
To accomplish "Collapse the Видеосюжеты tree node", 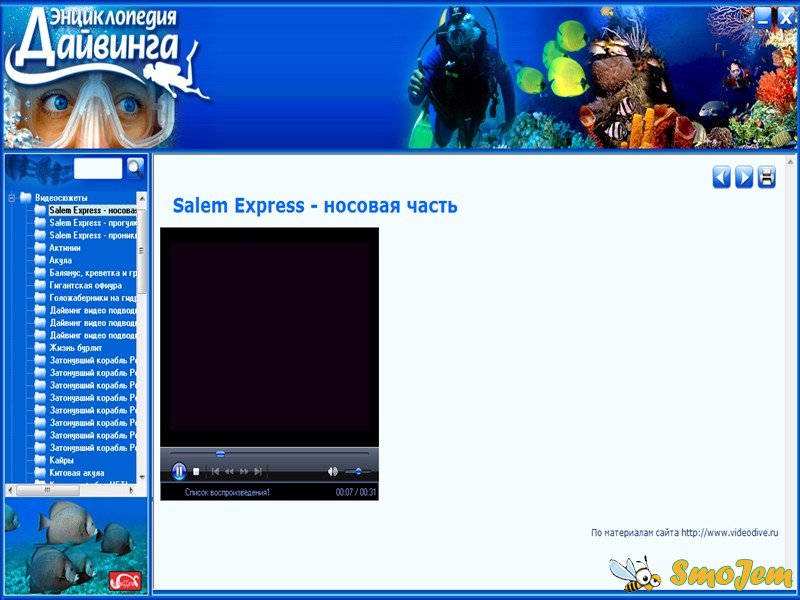I will click(x=12, y=197).
